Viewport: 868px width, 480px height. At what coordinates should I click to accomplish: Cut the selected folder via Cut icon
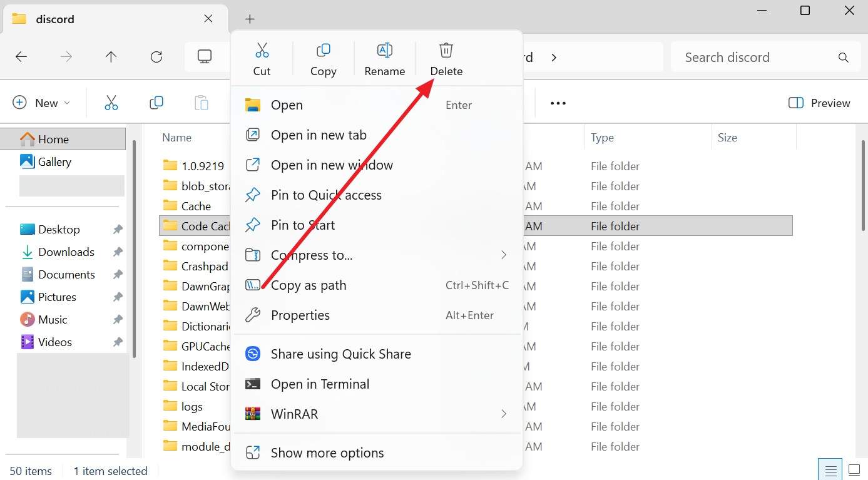click(x=262, y=58)
